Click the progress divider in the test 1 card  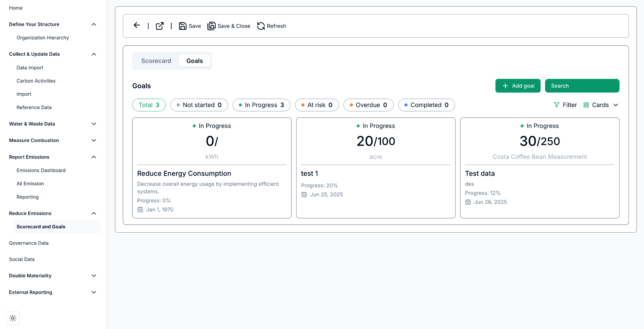[375, 164]
